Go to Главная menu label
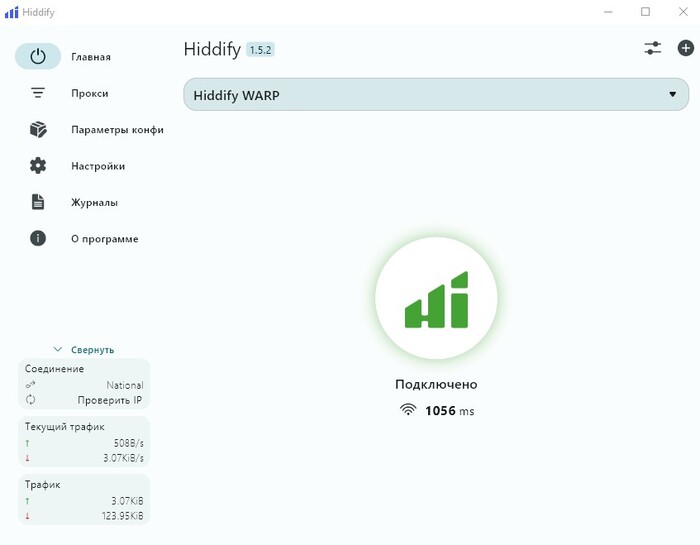The height and width of the screenshot is (545, 700). pyautogui.click(x=91, y=57)
